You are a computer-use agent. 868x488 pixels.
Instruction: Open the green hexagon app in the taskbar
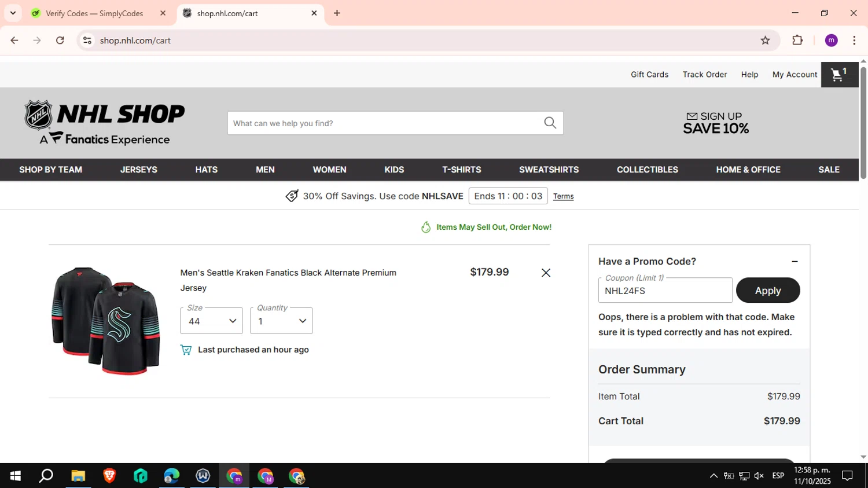coord(141,476)
